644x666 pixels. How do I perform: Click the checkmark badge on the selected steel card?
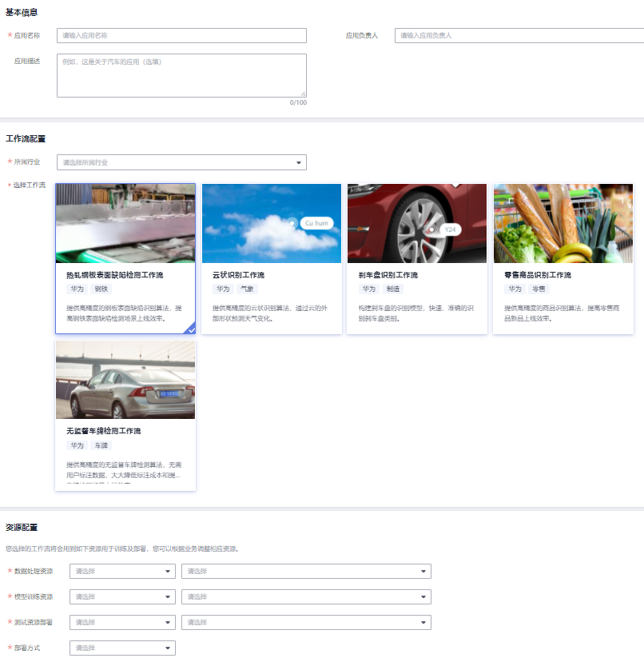tap(192, 329)
